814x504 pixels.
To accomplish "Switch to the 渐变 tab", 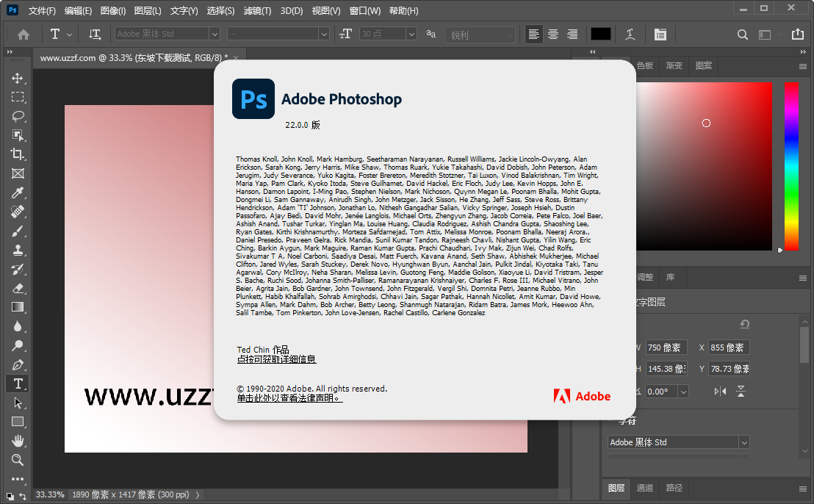I will click(674, 65).
